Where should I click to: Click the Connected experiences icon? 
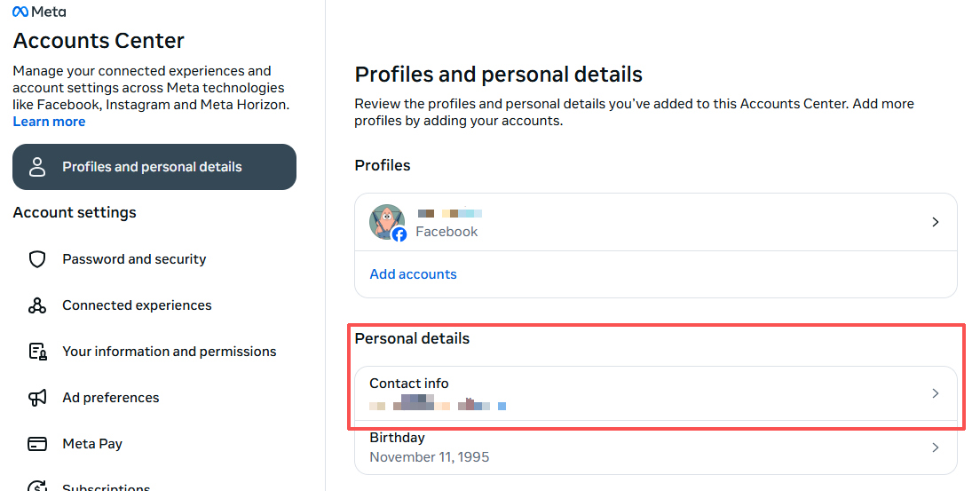37,305
